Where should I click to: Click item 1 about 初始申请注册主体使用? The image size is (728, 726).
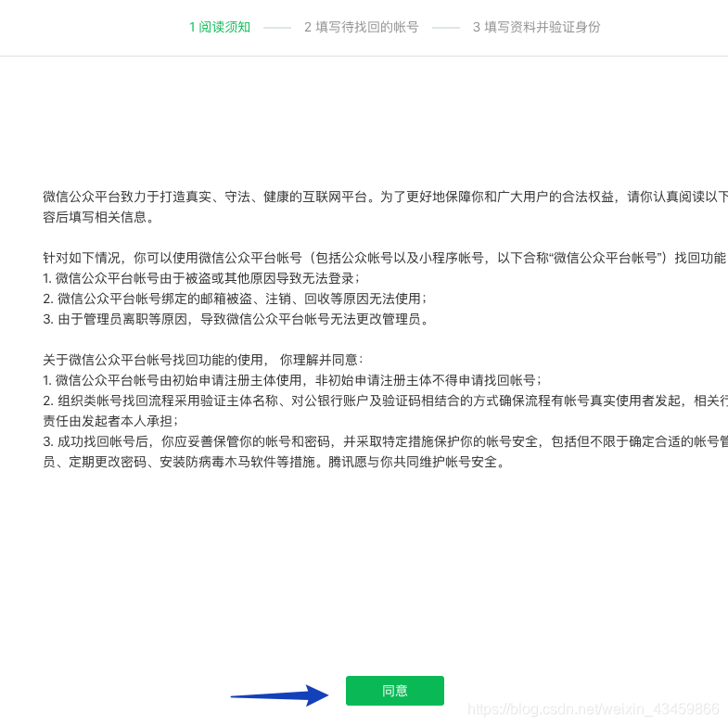click(292, 380)
